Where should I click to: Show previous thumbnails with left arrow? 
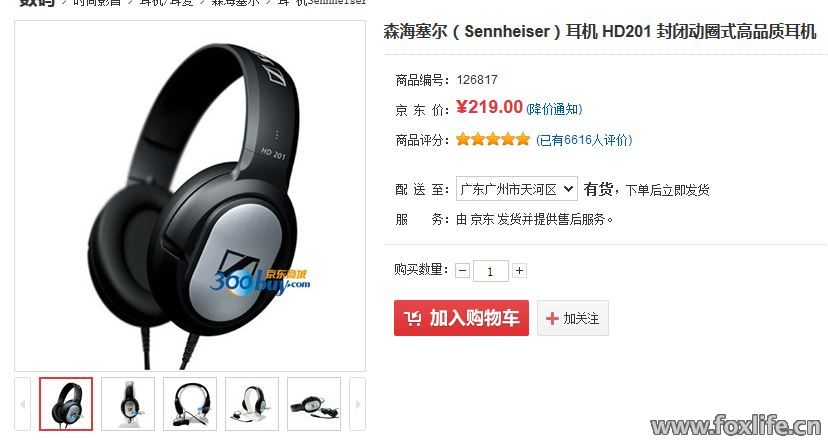click(23, 404)
